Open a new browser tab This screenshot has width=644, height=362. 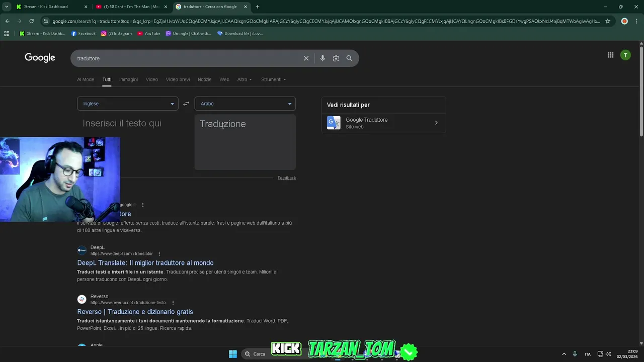(x=258, y=7)
